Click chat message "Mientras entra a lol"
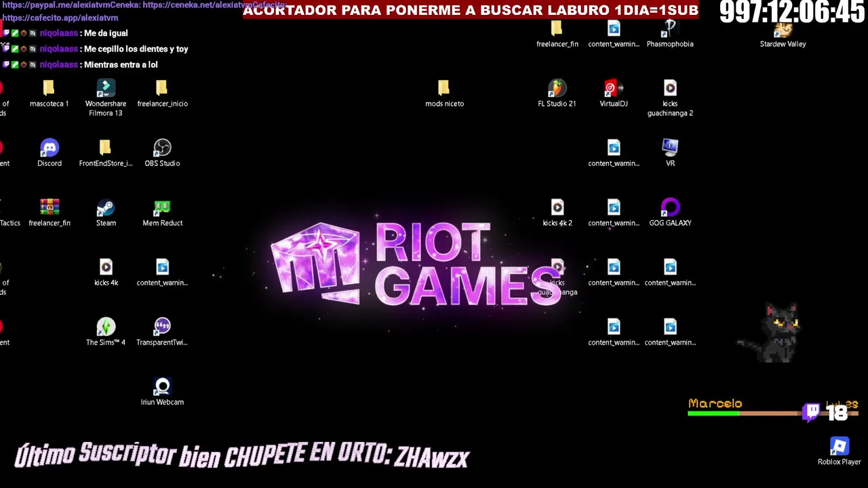The width and height of the screenshot is (868, 488). [x=121, y=64]
